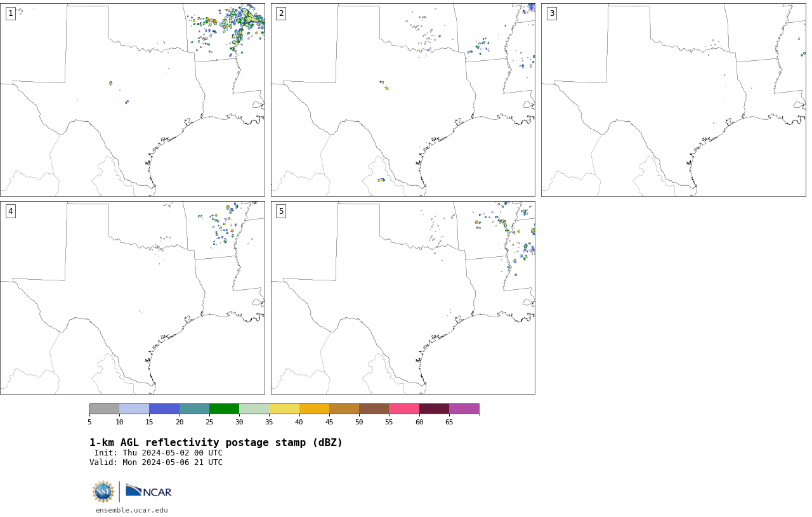
Task: Click the maroon 60-65 dBZ swatch
Action: [434, 409]
